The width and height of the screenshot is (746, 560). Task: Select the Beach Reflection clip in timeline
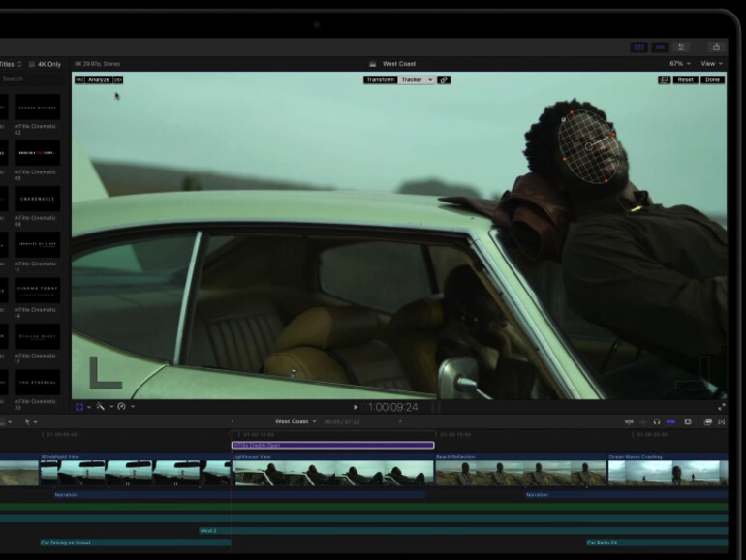[521, 470]
